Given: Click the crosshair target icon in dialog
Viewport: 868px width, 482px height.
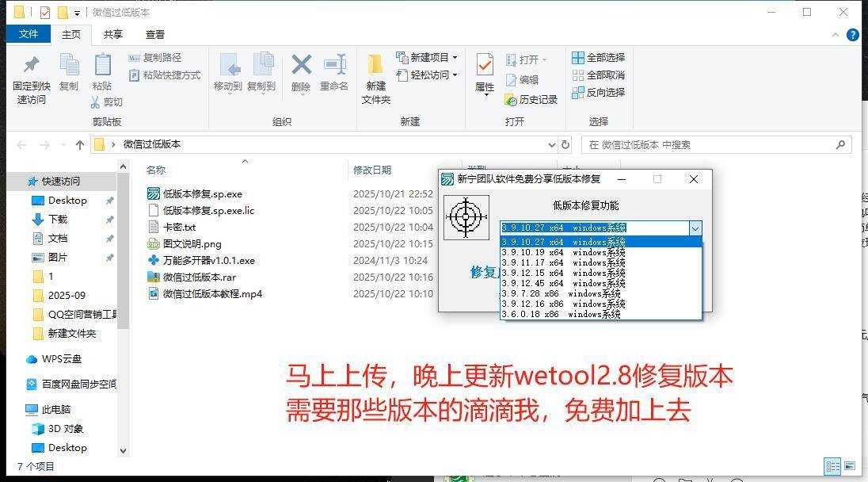Looking at the screenshot, I should click(466, 217).
